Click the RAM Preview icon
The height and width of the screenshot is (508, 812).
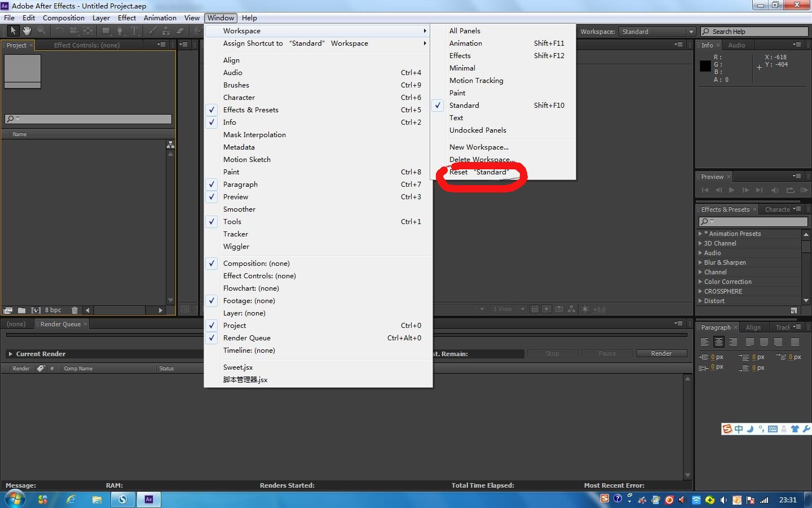click(x=804, y=190)
